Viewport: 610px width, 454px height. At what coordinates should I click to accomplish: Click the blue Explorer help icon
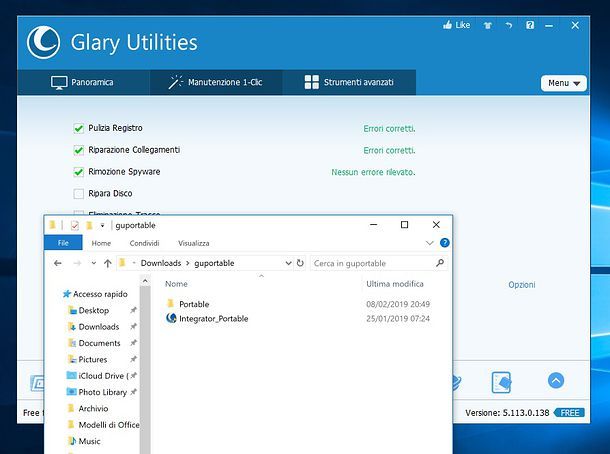coord(445,243)
